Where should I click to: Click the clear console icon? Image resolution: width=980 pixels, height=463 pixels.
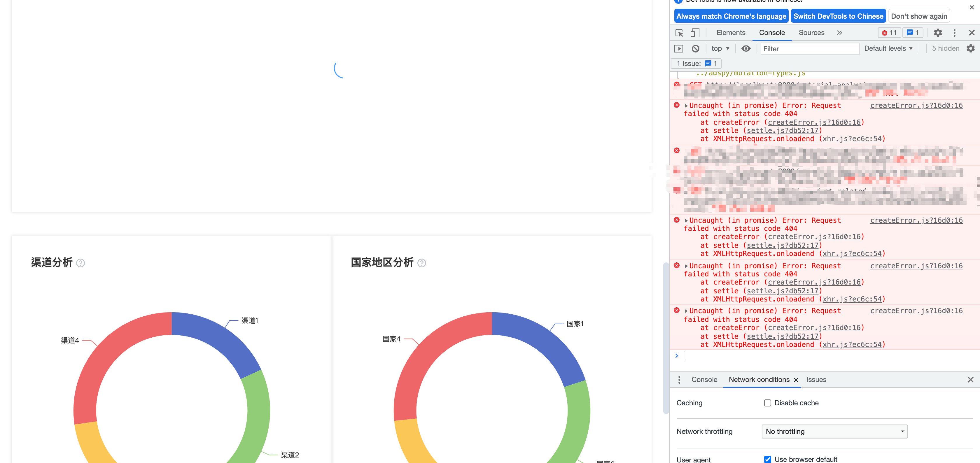click(695, 49)
